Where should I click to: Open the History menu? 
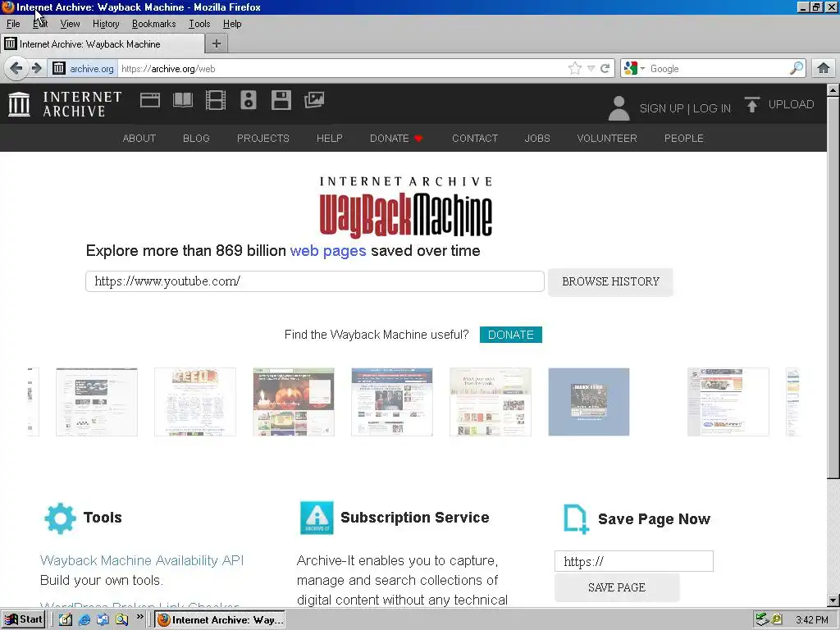106,24
